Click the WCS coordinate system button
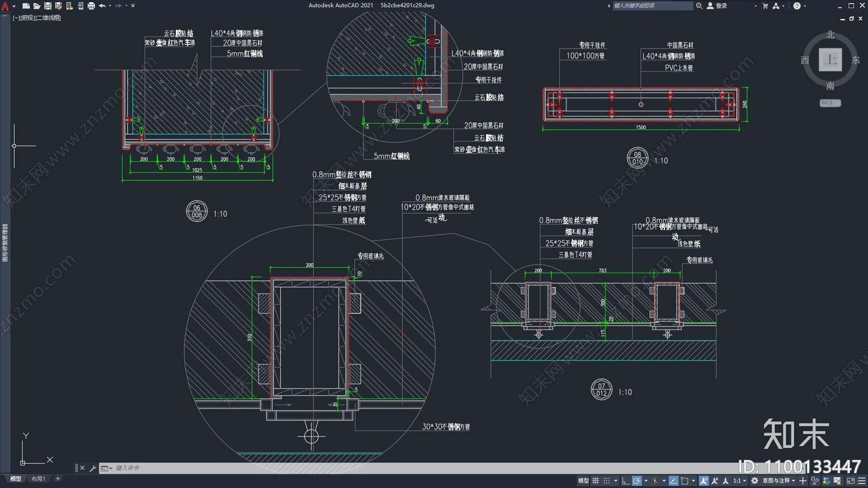 (x=830, y=103)
